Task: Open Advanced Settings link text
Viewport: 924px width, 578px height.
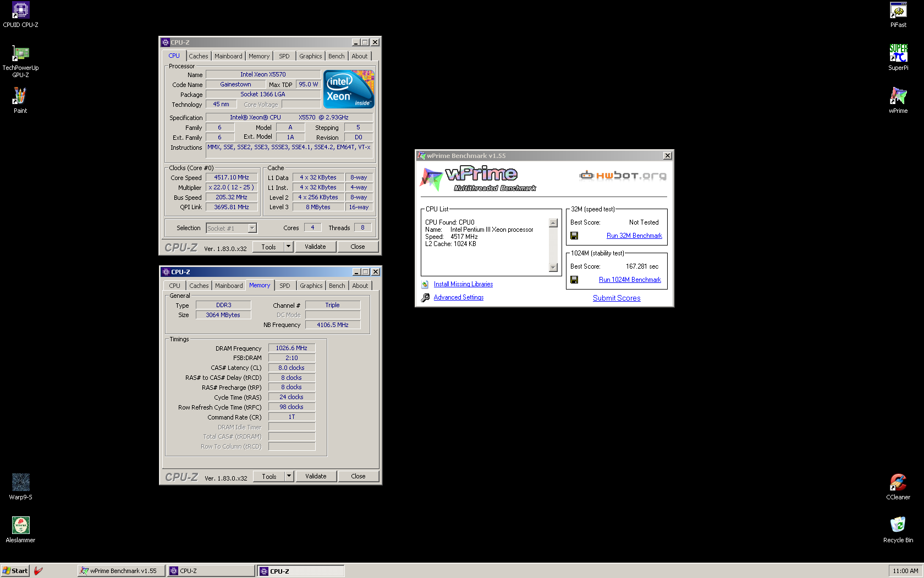Action: tap(459, 297)
